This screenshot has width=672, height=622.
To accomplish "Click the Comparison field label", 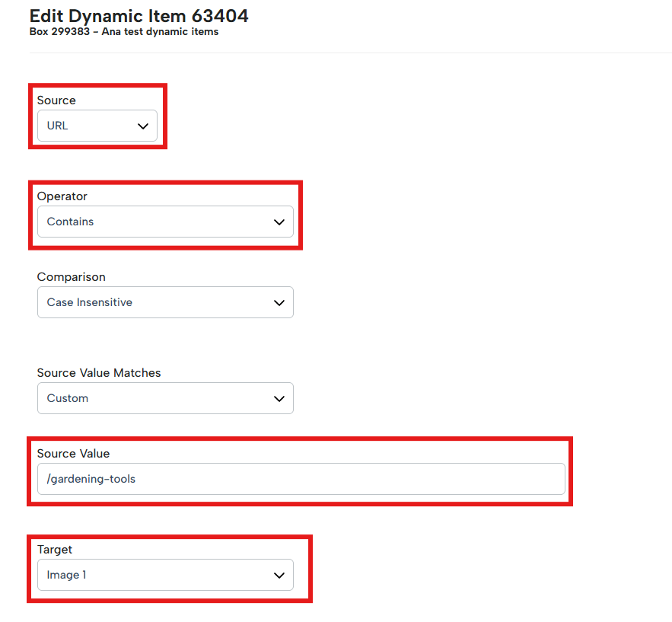I will click(71, 276).
